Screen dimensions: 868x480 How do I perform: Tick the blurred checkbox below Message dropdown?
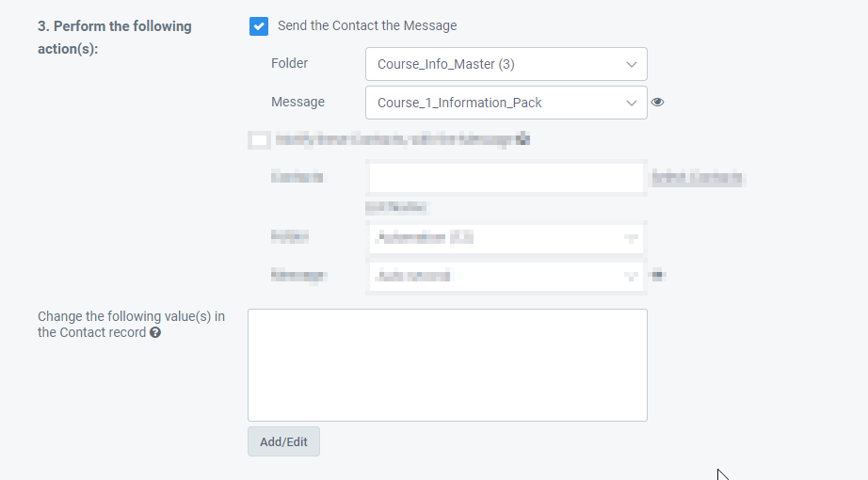259,140
